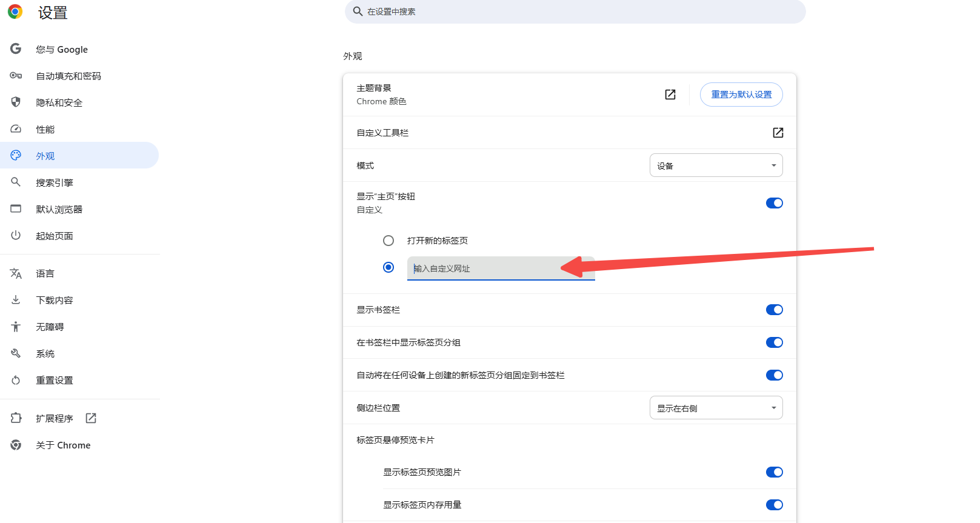Viewport: 980px width, 523px height.
Task: Click the puzzle icon for 扩展程序
Action: pyautogui.click(x=16, y=418)
